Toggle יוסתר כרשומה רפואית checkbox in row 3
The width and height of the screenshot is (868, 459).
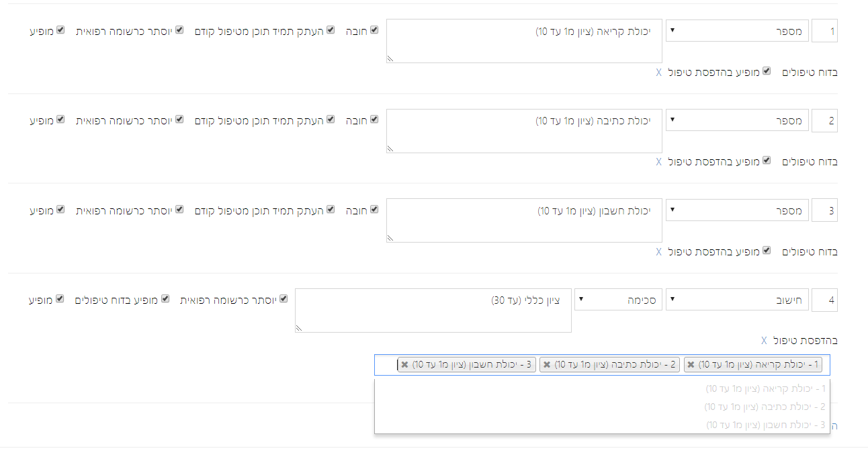tap(179, 210)
